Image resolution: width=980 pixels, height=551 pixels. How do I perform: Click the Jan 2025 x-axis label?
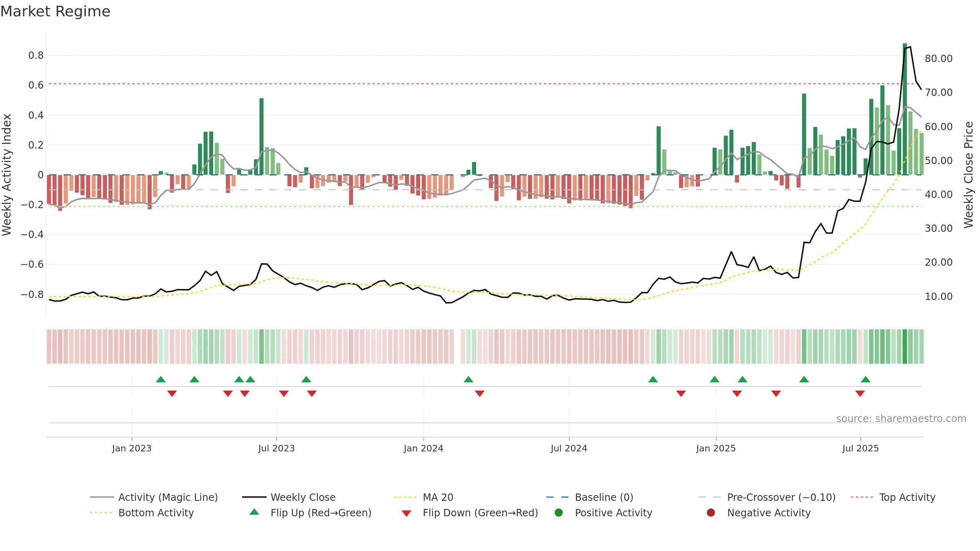716,449
